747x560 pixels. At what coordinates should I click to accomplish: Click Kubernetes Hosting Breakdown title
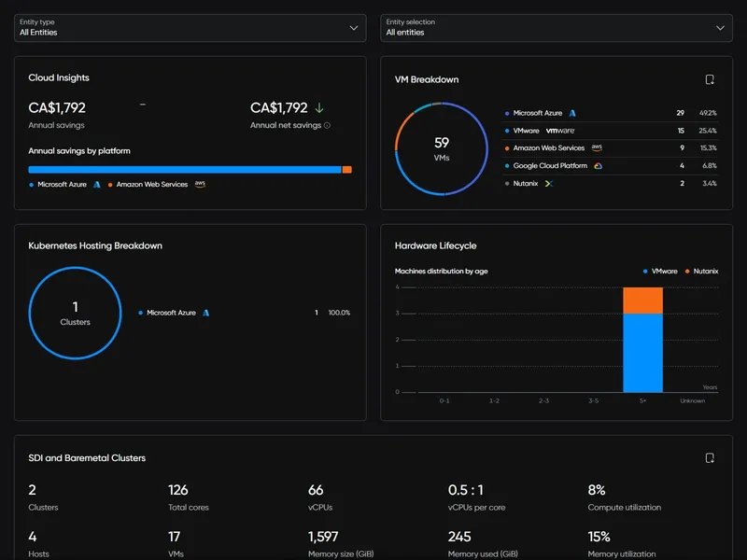pyautogui.click(x=95, y=245)
